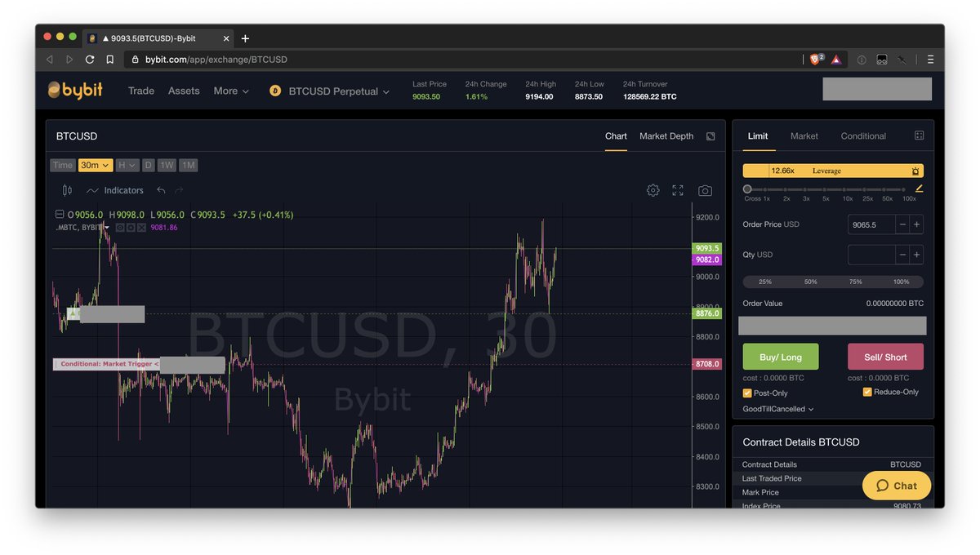Select the D daily timeframe

point(148,165)
